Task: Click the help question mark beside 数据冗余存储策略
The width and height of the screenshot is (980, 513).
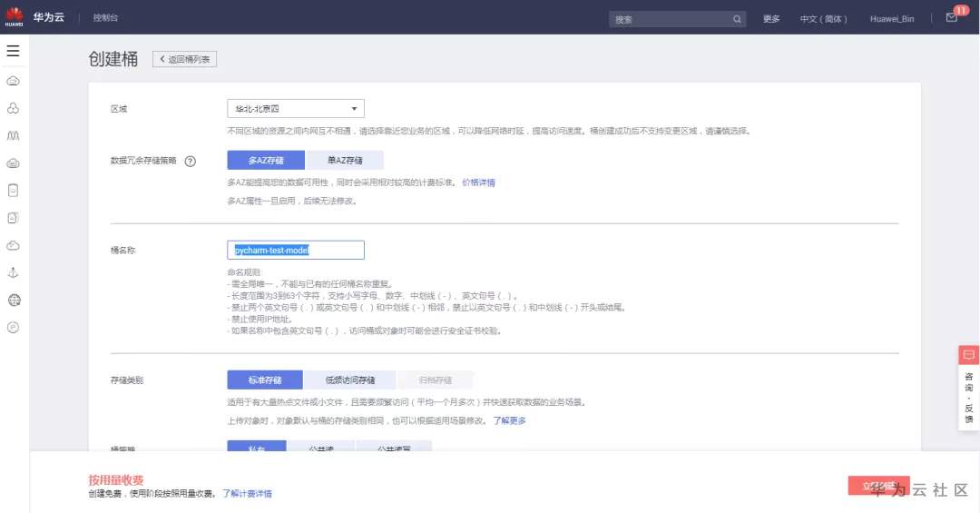Action: pos(191,161)
